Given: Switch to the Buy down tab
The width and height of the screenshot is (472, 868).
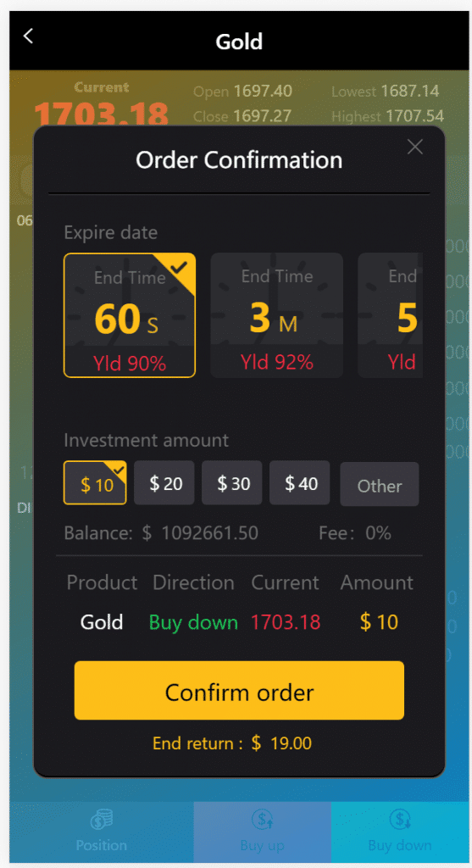Looking at the screenshot, I should click(400, 832).
